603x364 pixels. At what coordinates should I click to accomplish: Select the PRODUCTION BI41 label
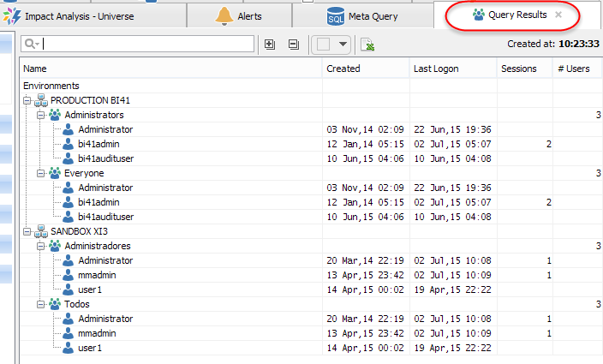(x=91, y=100)
